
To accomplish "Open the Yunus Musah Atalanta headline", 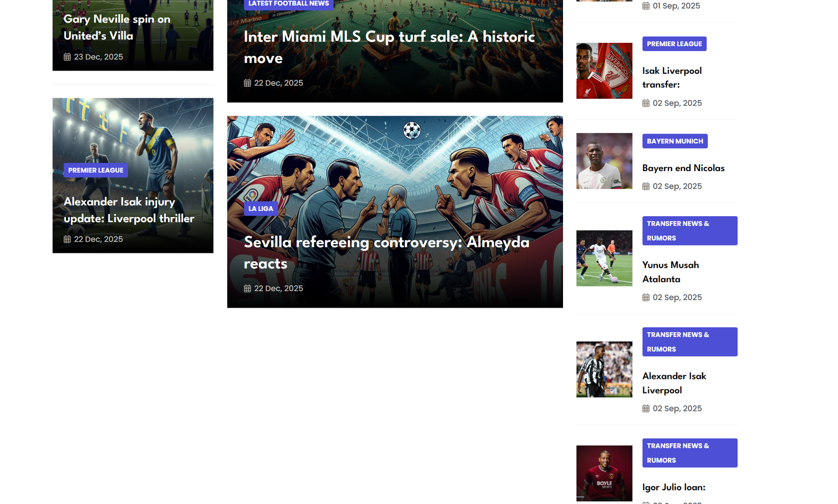I will pyautogui.click(x=671, y=272).
